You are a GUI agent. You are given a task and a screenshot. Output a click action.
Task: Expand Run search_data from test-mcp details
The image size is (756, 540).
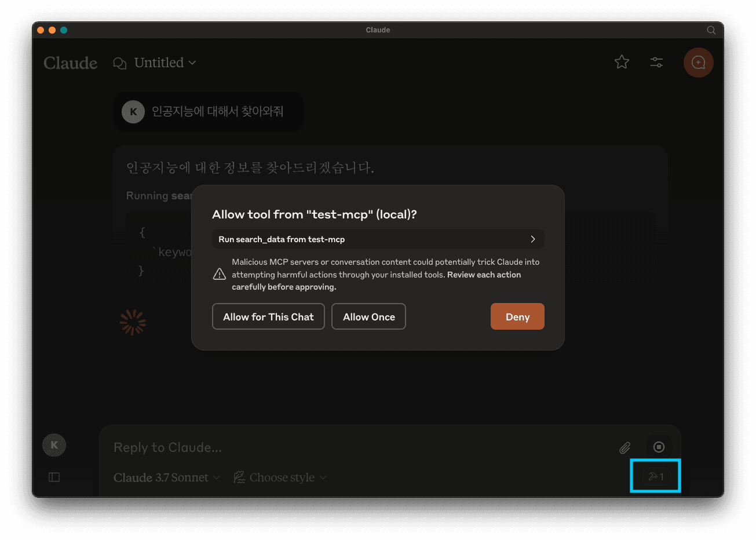click(378, 239)
